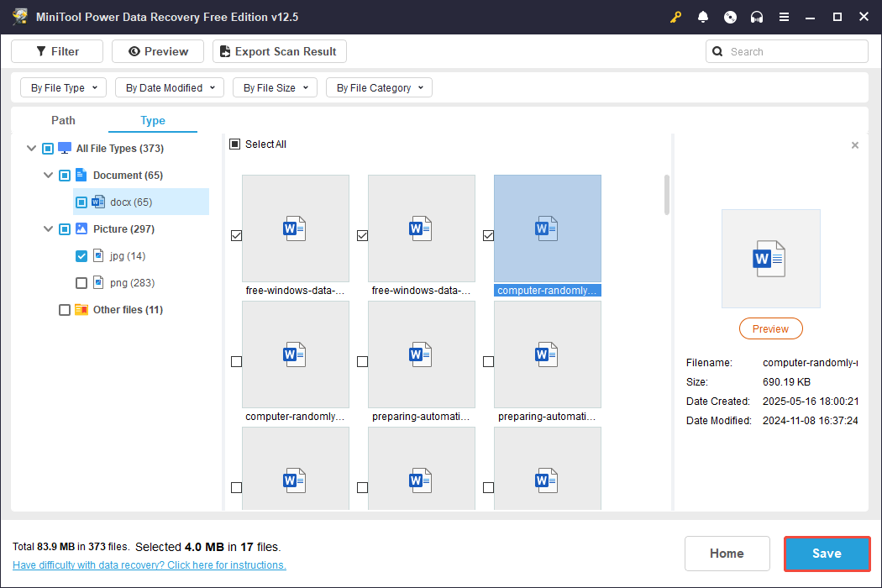This screenshot has width=882, height=588.
Task: Click the magnifier in the search box
Action: pos(717,51)
